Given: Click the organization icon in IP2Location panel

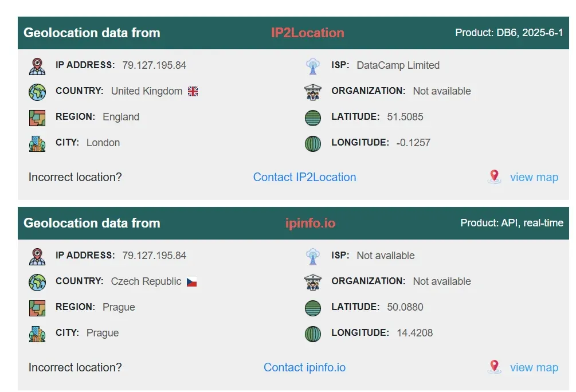Looking at the screenshot, I should (x=313, y=92).
